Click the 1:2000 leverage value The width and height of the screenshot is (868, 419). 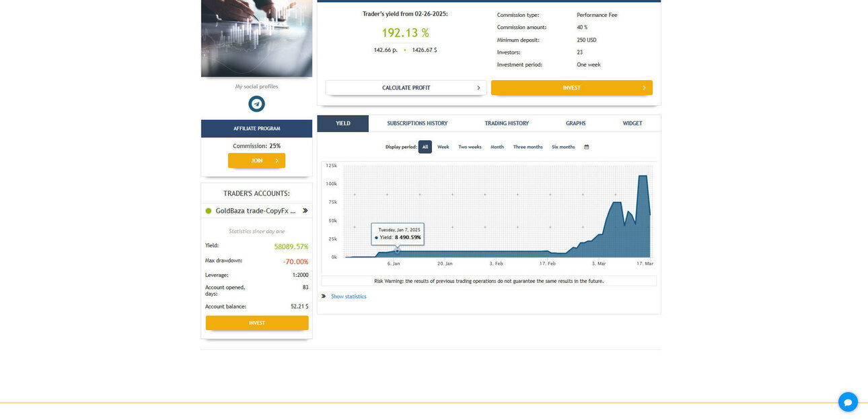299,275
